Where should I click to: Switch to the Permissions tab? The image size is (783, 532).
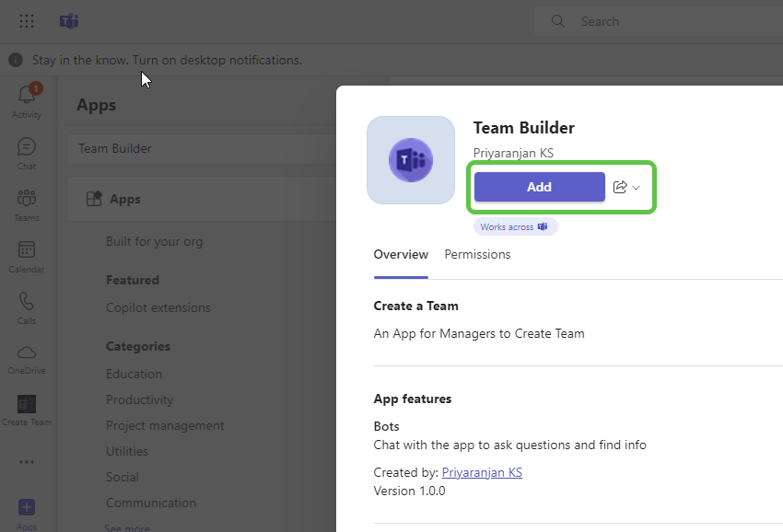click(477, 254)
